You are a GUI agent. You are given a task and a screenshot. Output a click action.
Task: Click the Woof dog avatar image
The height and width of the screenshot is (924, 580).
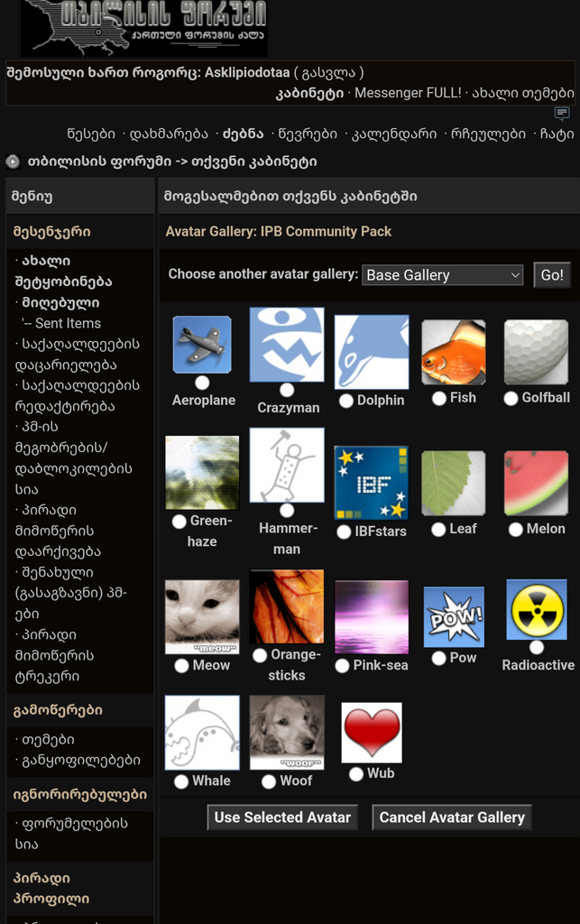287,733
